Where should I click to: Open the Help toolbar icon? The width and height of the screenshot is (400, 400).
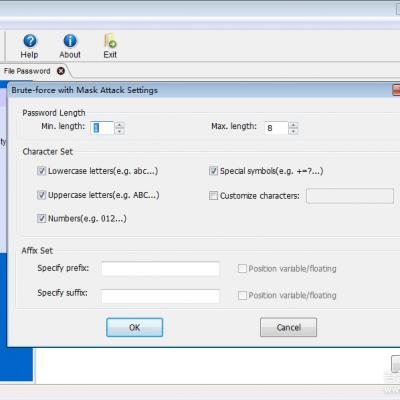30,41
